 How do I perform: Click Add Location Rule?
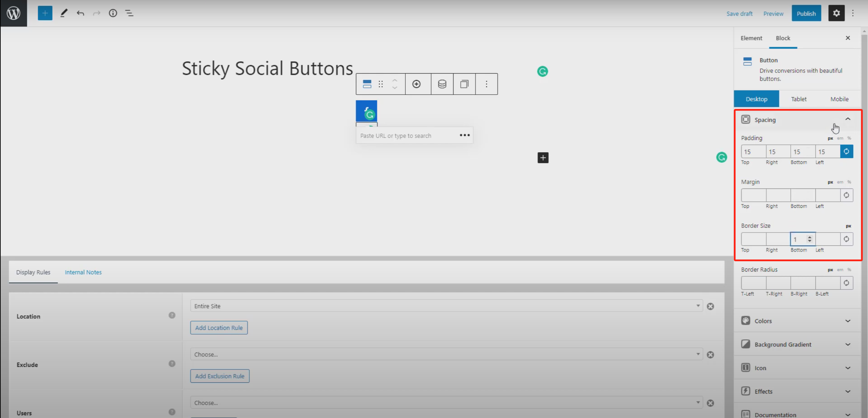(x=218, y=327)
